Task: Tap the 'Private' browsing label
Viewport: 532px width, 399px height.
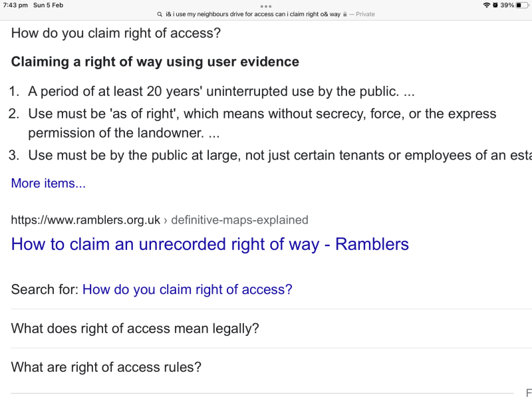Action: click(365, 14)
